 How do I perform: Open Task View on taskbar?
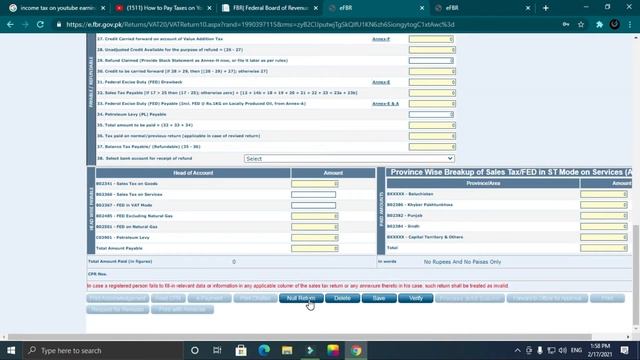[217, 350]
